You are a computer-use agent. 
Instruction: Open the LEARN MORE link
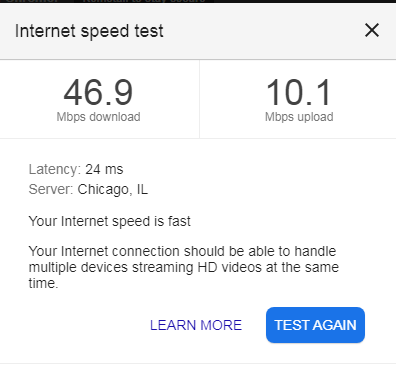tap(196, 325)
